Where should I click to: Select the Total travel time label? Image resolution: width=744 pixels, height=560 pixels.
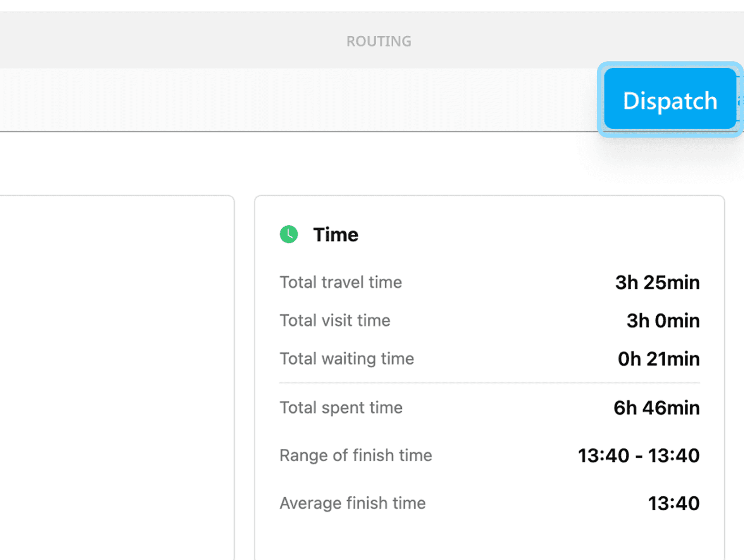[341, 282]
